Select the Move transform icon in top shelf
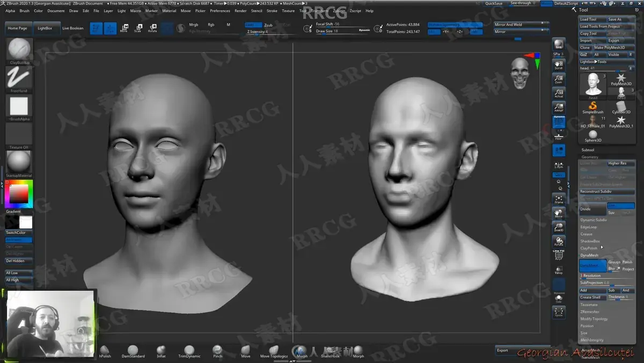The image size is (644, 363). pyautogui.click(x=124, y=28)
